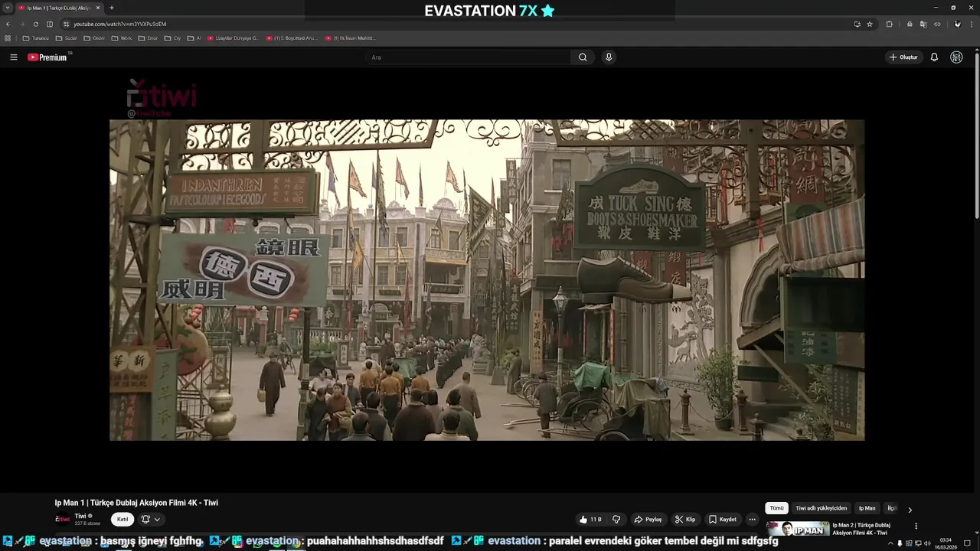This screenshot has width=980, height=551.
Task: Start voice search with microphone icon
Action: 609,57
